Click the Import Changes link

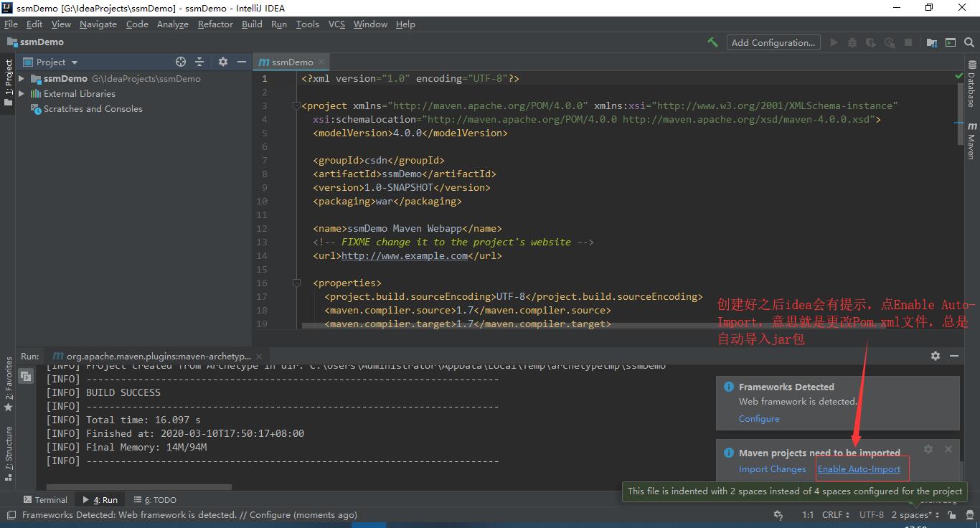773,468
